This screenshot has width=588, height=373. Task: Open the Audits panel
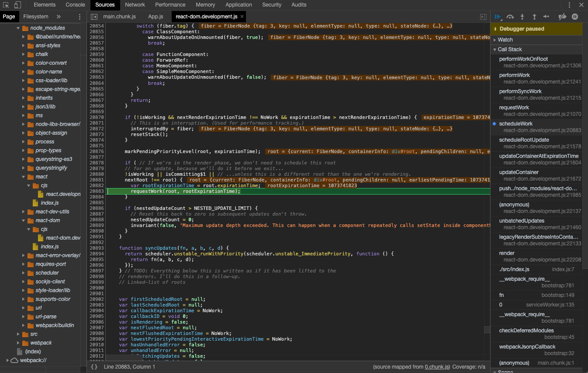[299, 5]
